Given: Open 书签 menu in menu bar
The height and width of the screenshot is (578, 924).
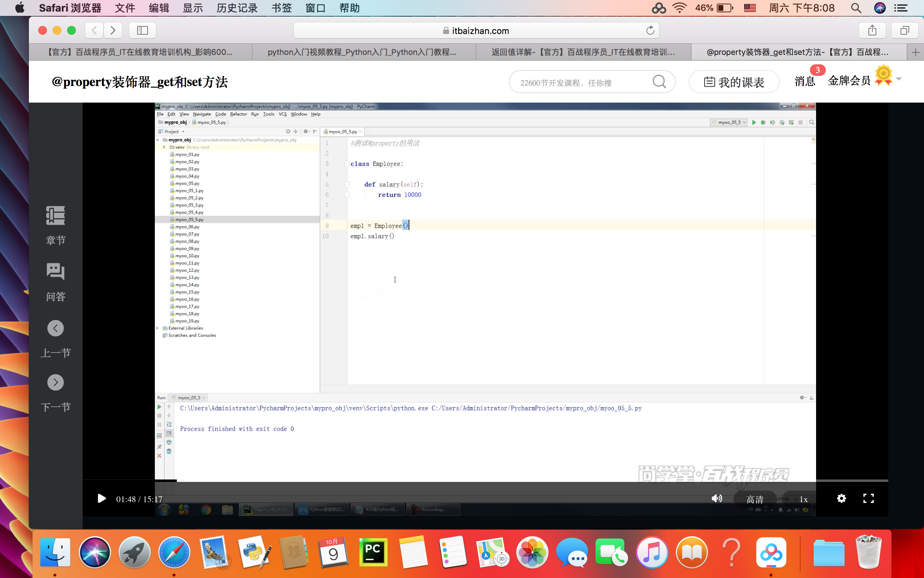Looking at the screenshot, I should click(x=282, y=8).
